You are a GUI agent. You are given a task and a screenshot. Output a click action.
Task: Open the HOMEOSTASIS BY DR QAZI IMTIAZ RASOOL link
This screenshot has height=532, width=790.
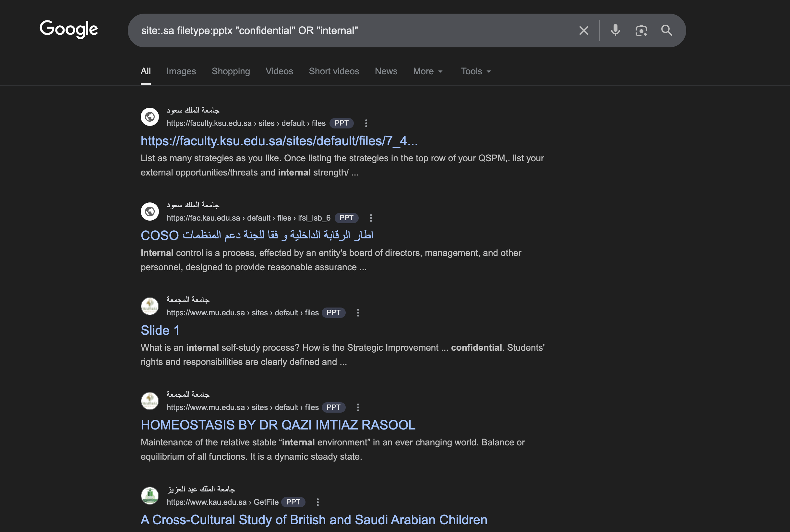[x=278, y=425]
